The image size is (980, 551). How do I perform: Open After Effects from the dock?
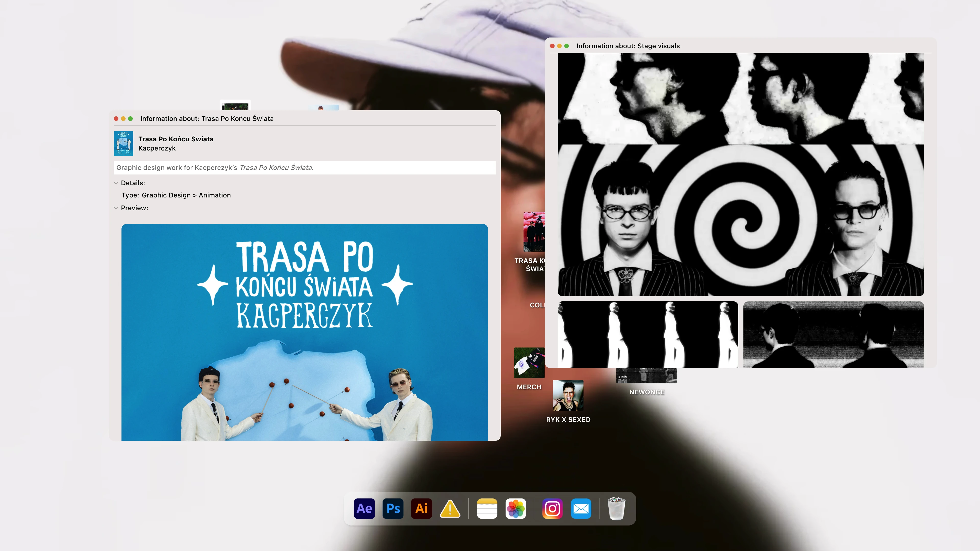pos(364,508)
